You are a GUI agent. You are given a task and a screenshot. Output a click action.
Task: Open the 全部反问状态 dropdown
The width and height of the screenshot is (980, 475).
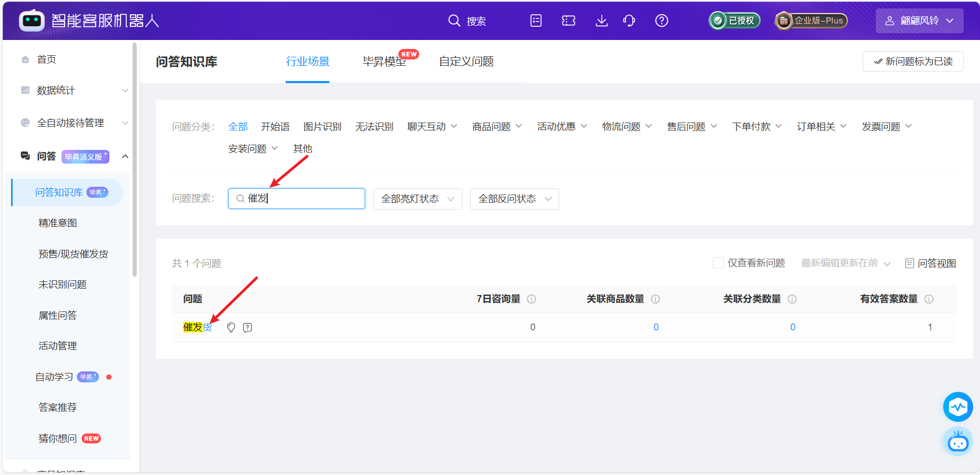514,199
